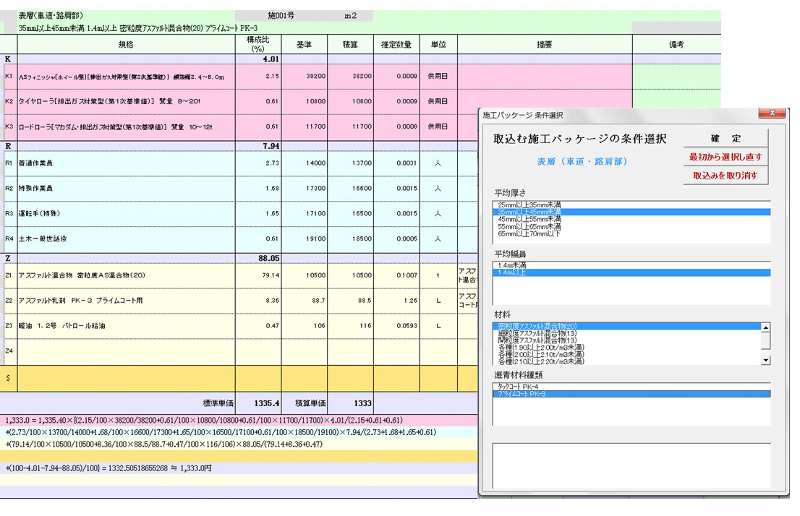
Task: Close the 施工パッケージ 条件選択 dialog
Action: pos(771,115)
